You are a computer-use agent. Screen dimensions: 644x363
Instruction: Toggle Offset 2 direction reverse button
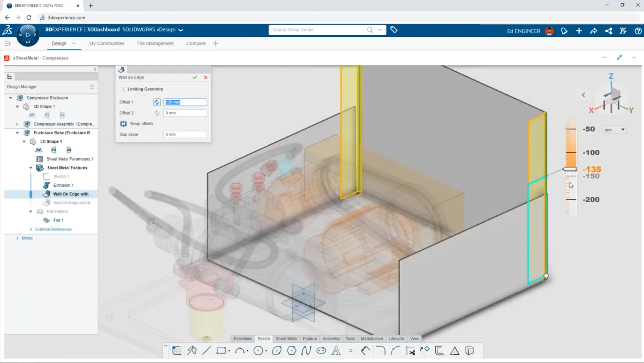(x=157, y=113)
